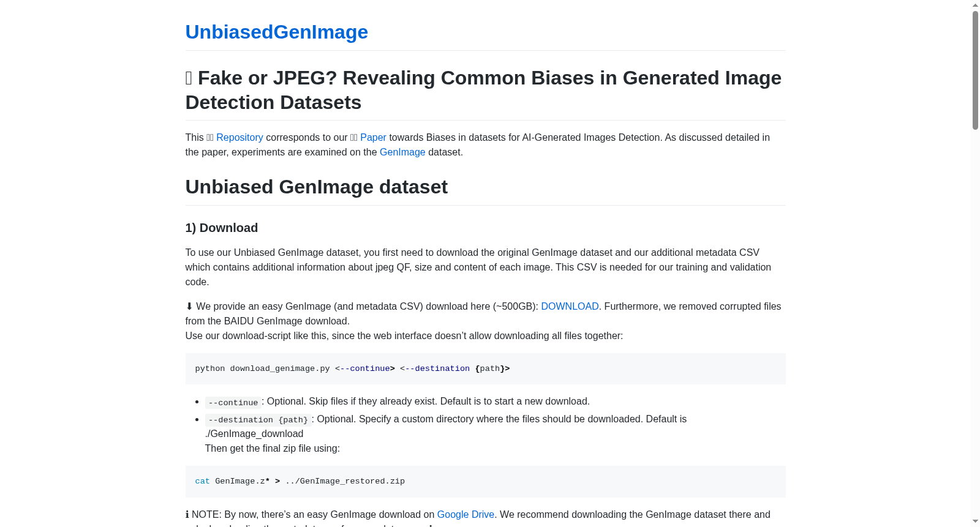Click the emoji glyph before 'Fake or JPEG?'
The width and height of the screenshot is (980, 527).
coord(189,78)
